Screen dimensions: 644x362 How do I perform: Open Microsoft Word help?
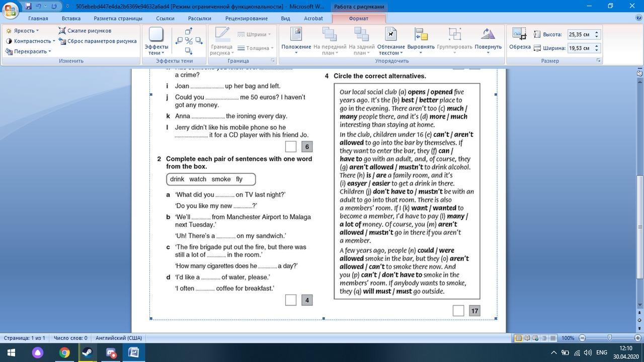(x=638, y=19)
